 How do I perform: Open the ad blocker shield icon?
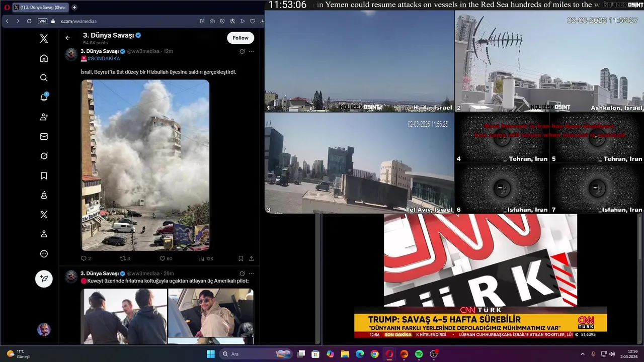pos(222,21)
